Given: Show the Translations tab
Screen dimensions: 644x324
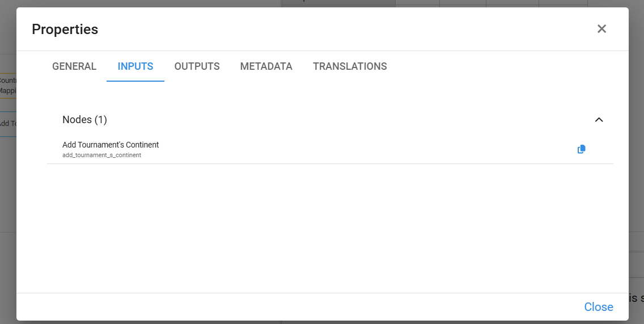Looking at the screenshot, I should pos(350,66).
